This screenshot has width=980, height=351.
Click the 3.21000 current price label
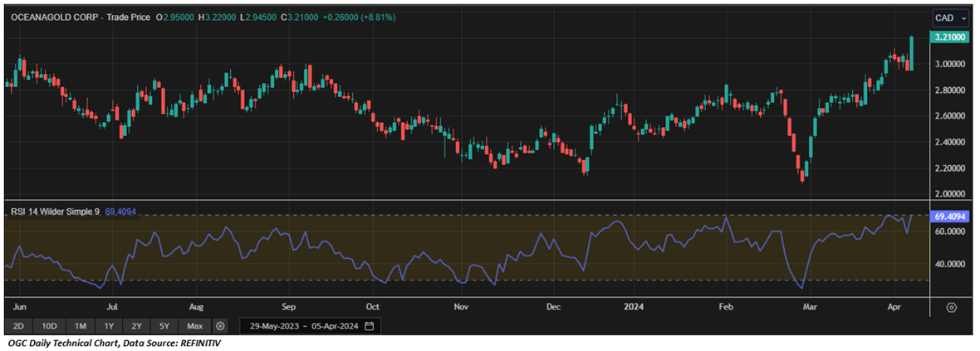[950, 37]
